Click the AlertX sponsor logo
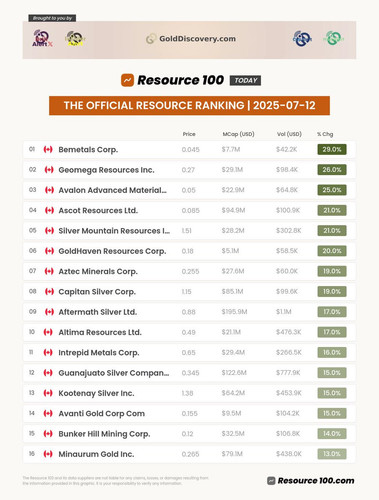The image size is (379, 500). click(x=42, y=38)
